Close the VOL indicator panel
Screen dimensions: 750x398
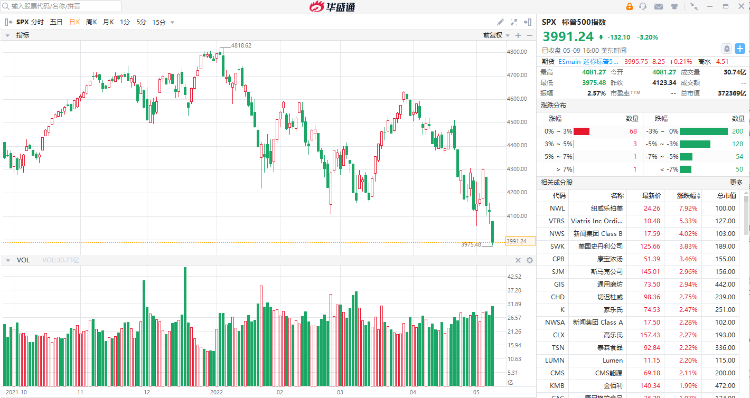518,260
